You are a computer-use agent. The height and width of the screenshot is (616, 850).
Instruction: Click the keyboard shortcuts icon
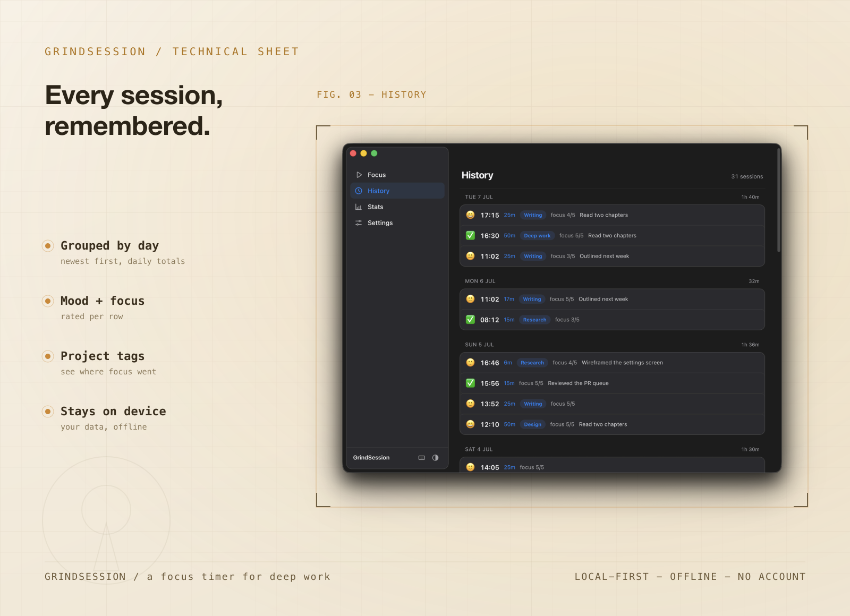point(422,458)
